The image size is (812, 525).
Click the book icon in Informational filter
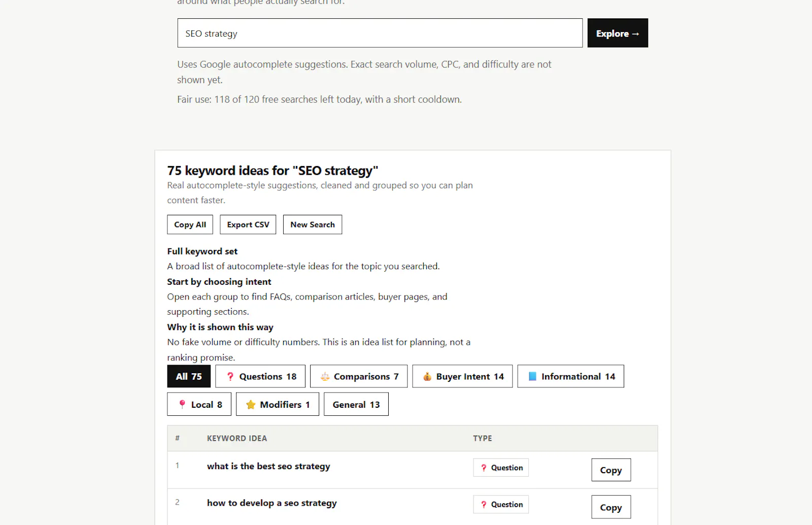532,376
